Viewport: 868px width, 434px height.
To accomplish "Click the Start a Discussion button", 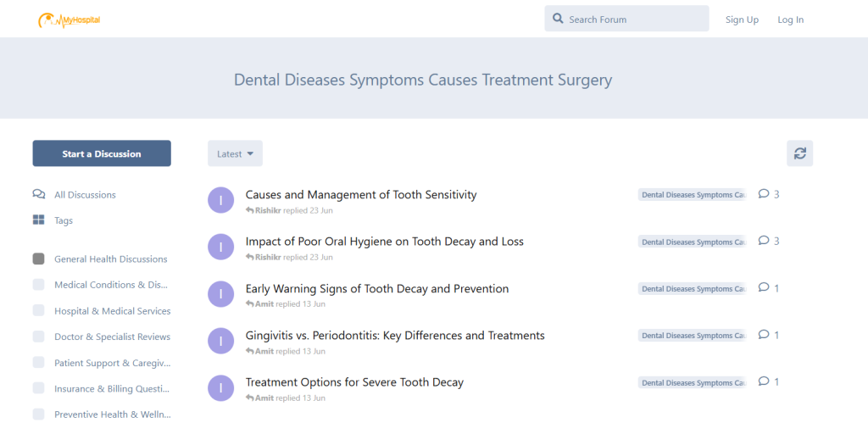I will coord(102,153).
